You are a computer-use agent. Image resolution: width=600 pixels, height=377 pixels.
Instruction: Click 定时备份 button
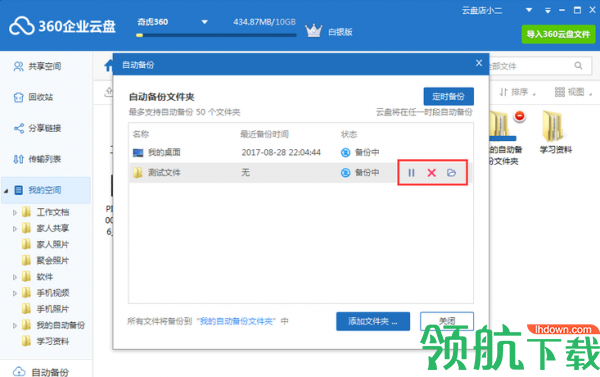tap(448, 96)
